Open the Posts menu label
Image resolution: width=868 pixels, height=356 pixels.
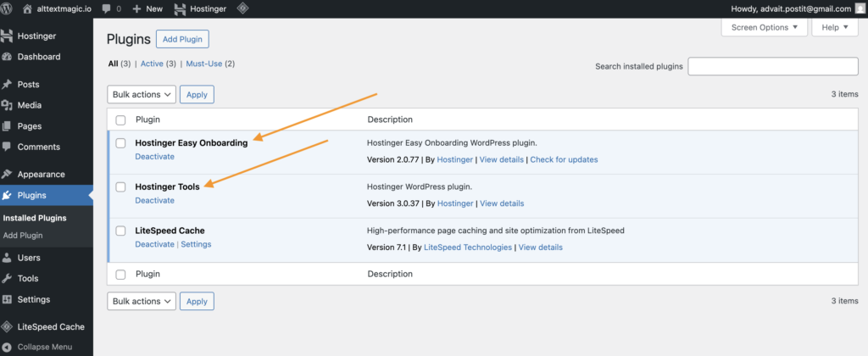(x=28, y=85)
